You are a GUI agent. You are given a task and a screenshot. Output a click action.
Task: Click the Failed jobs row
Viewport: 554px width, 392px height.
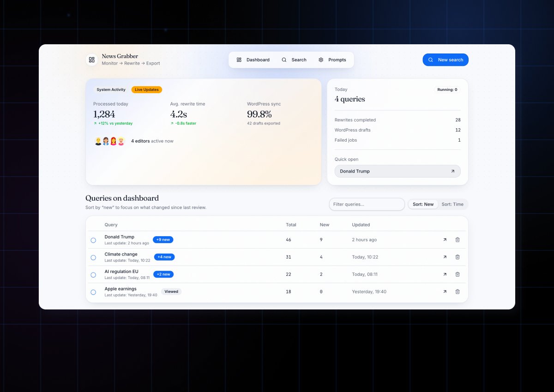(397, 140)
